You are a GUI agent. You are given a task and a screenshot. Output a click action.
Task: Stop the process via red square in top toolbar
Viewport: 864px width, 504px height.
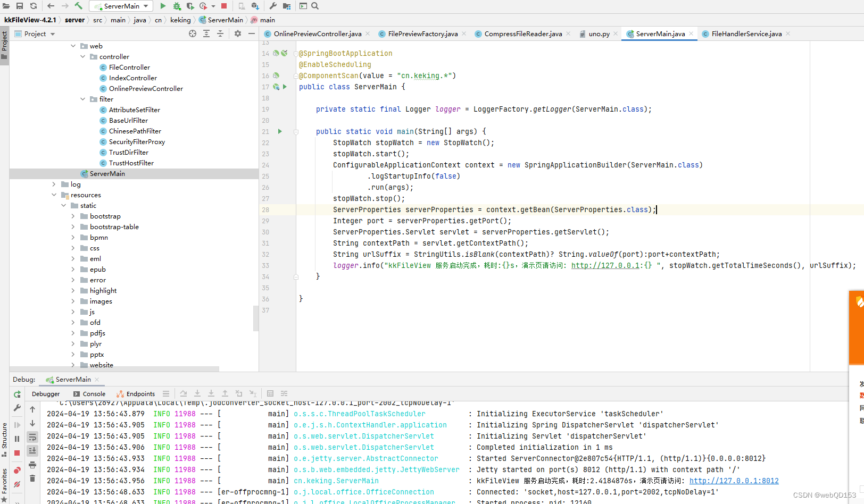pos(224,6)
